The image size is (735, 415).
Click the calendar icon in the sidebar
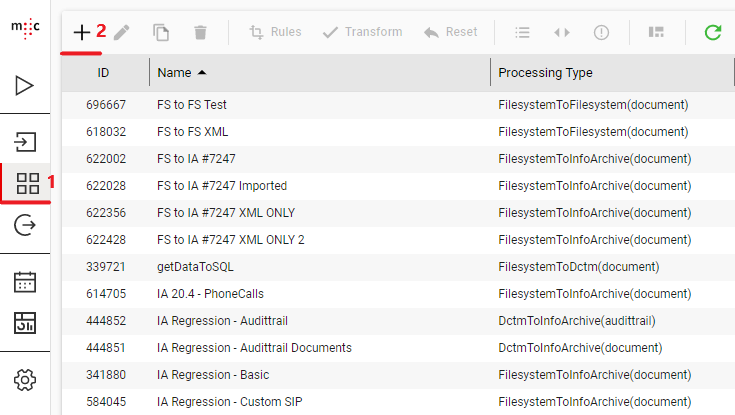click(x=26, y=282)
